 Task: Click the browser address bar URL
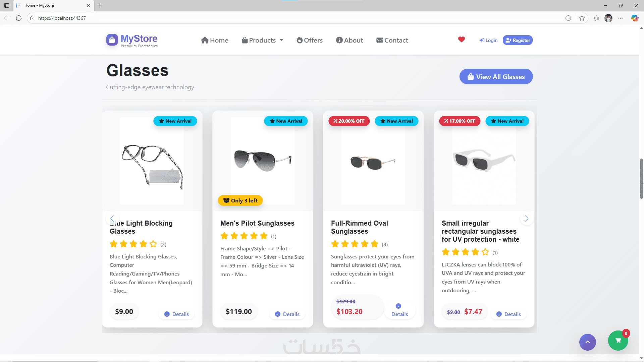click(62, 18)
